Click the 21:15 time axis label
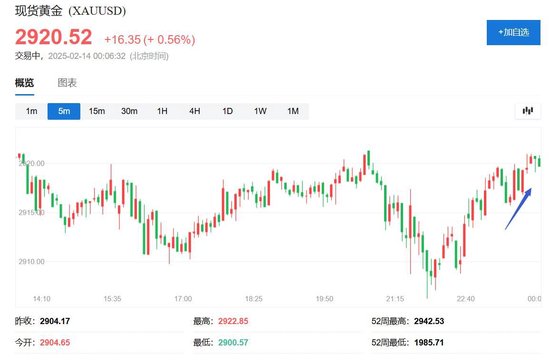The image size is (550, 364). [x=395, y=299]
